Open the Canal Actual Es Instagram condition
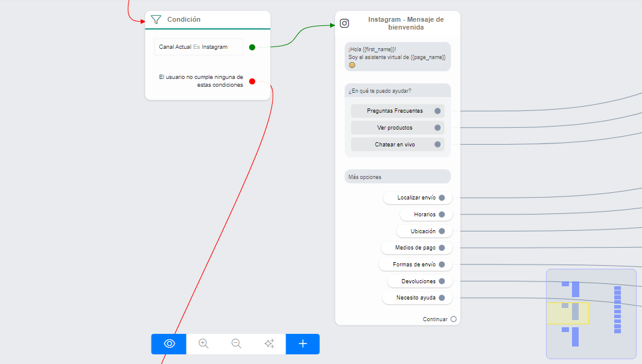Screen dimensions: 642x364 tap(198, 47)
